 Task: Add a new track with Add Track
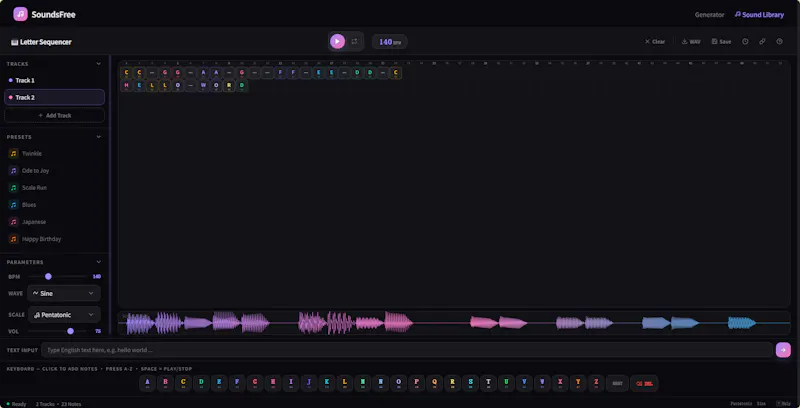55,115
